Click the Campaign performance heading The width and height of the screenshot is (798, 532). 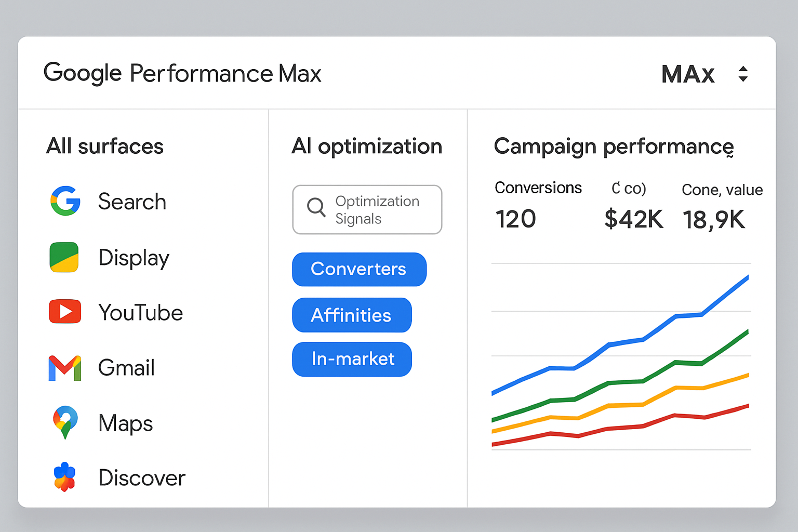(x=614, y=147)
